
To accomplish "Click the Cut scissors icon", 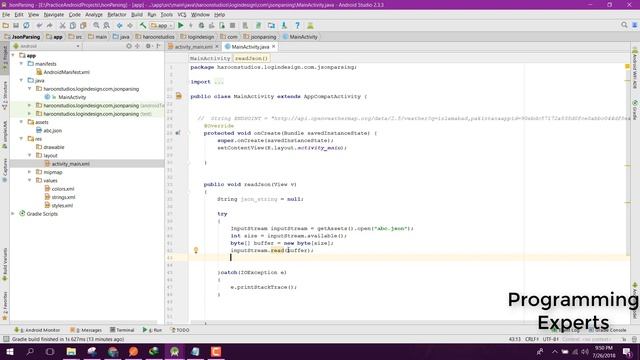I will pos(62,25).
